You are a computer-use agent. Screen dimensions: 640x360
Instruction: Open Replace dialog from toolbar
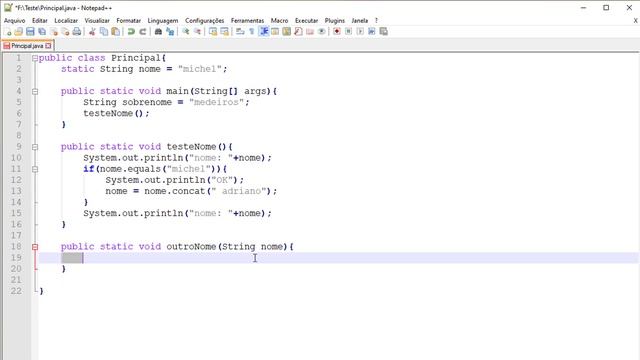(x=170, y=31)
